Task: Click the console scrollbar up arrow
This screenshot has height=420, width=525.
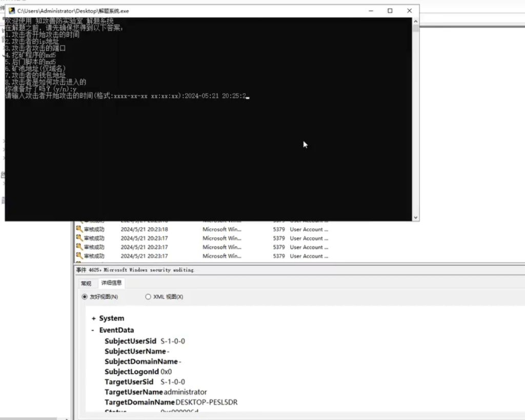Action: click(x=415, y=21)
